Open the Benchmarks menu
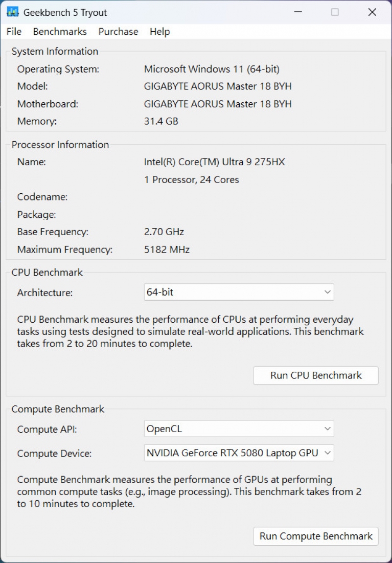This screenshot has height=563, width=392. [x=60, y=32]
